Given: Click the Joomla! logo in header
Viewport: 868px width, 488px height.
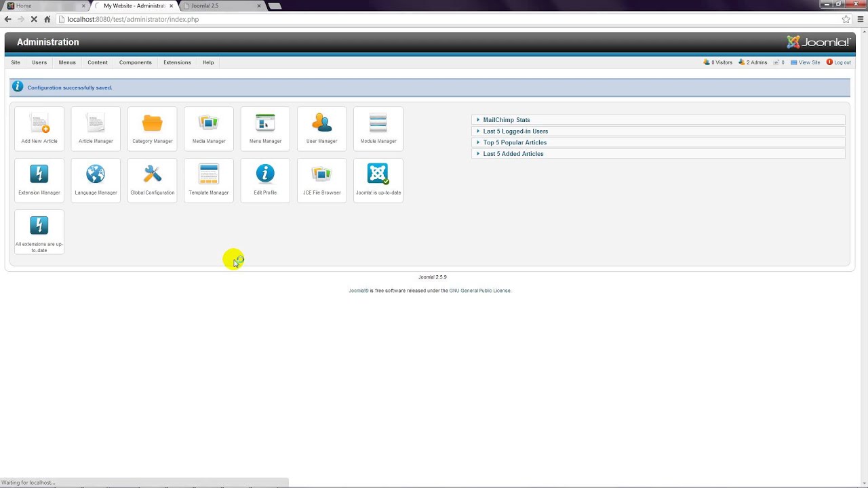Looking at the screenshot, I should [818, 42].
